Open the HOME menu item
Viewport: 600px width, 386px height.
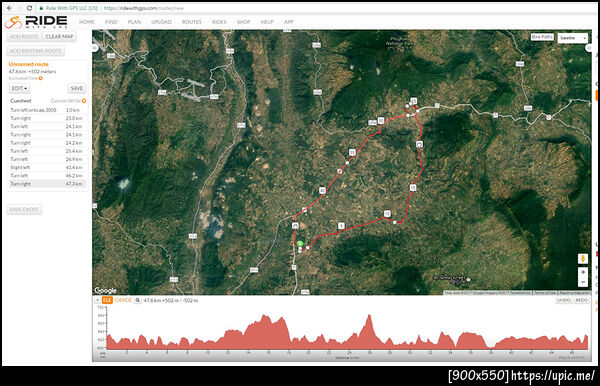(87, 22)
